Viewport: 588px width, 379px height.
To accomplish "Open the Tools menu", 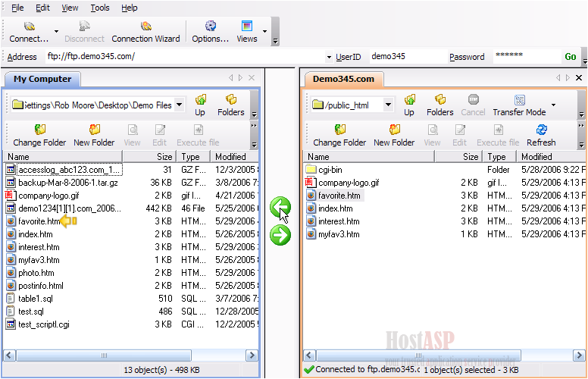I will pyautogui.click(x=100, y=8).
